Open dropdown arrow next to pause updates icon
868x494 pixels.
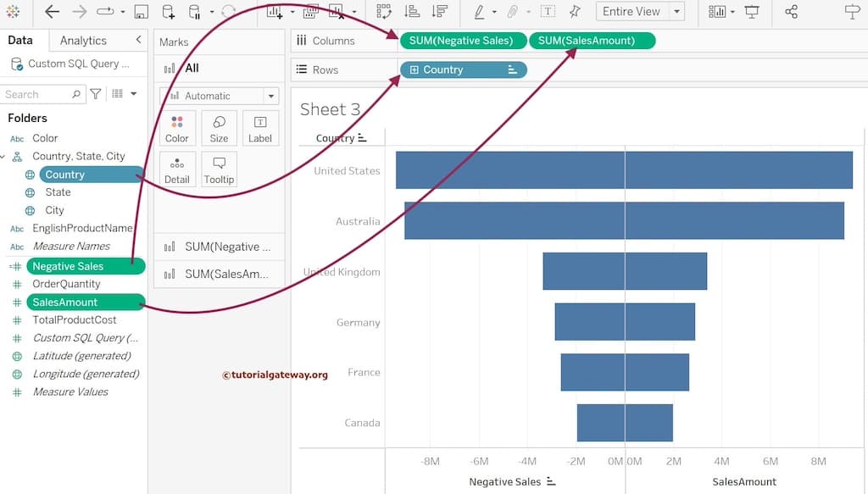[212, 12]
